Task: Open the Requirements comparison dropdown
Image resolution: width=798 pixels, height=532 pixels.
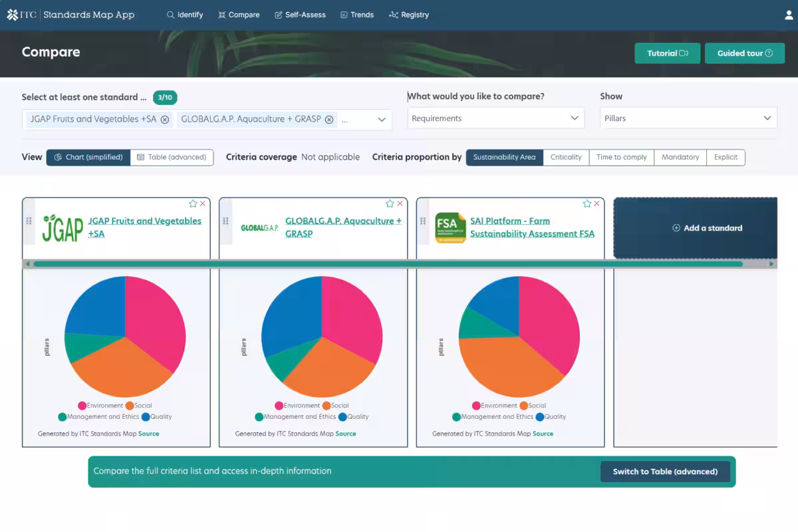Action: [495, 118]
